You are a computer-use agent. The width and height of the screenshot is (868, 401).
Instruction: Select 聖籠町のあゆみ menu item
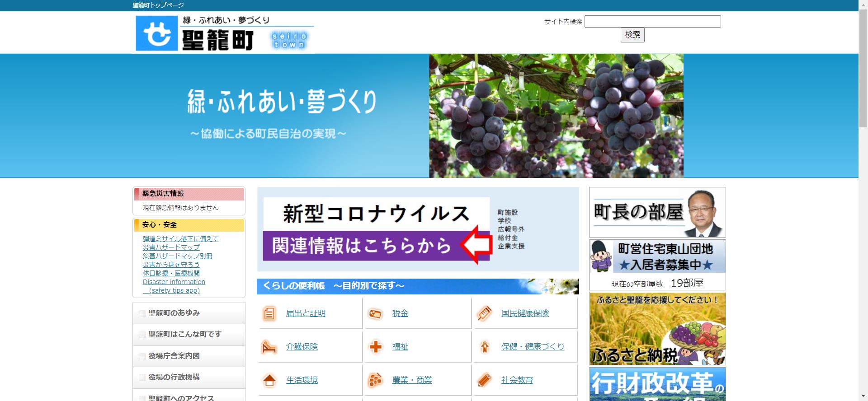[x=189, y=313]
